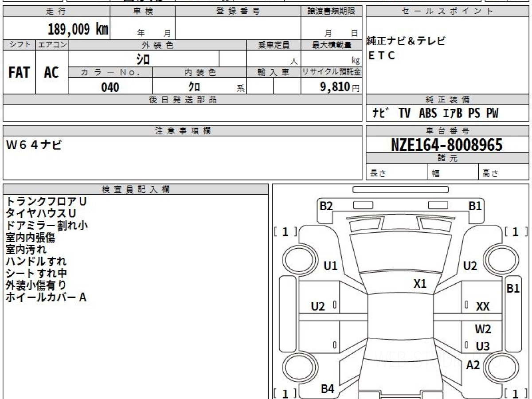Screen dimensions: 532x399
Task: Select the inspector note ハンドルすれ
Action: [36, 261]
